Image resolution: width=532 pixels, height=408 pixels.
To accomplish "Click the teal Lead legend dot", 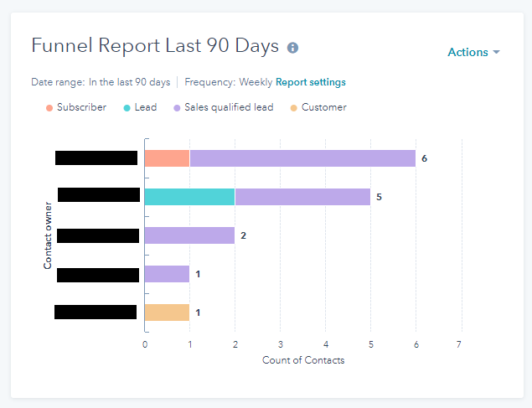I will (x=126, y=108).
